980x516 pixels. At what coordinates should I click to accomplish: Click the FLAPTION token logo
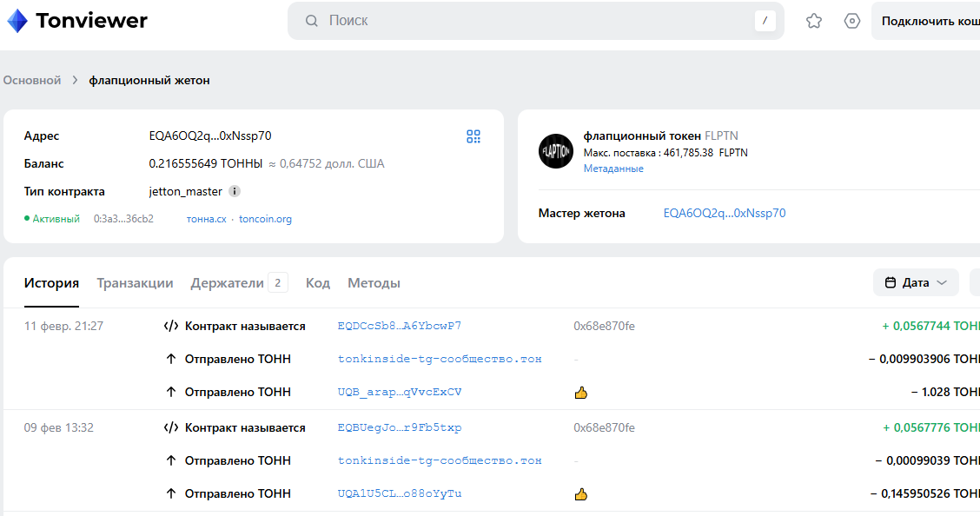[x=556, y=151]
